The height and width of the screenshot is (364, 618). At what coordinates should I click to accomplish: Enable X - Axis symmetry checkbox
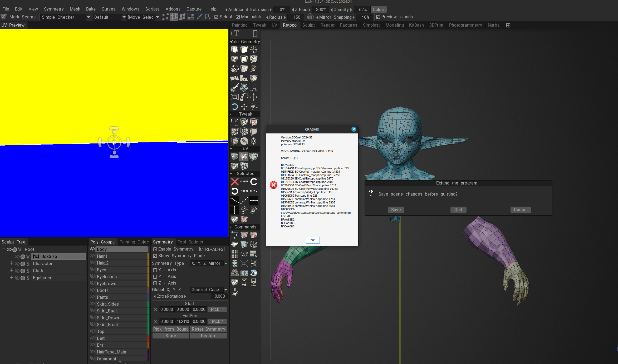(155, 270)
